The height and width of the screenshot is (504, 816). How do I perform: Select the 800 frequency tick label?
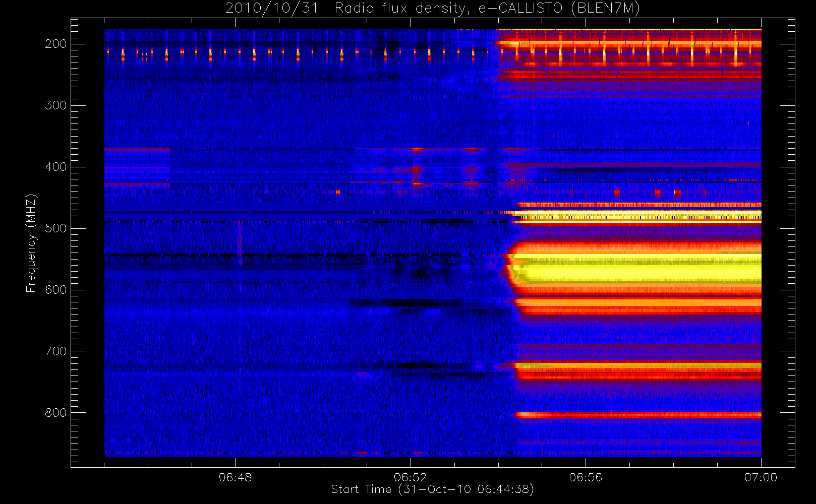tap(56, 413)
